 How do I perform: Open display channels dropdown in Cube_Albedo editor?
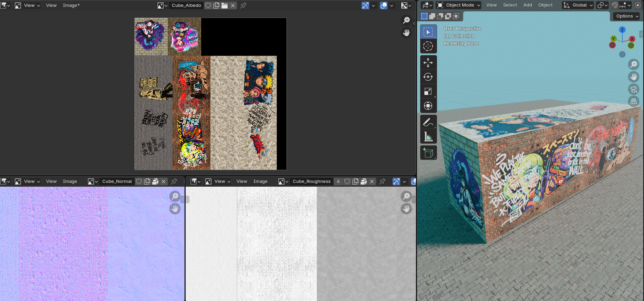406,6
